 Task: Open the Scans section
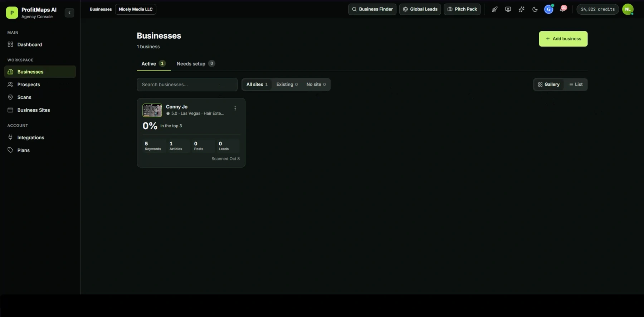click(x=40, y=97)
